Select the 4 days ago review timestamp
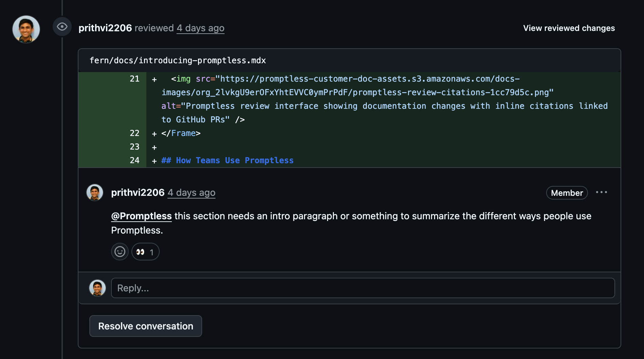The height and width of the screenshot is (359, 644). click(200, 28)
